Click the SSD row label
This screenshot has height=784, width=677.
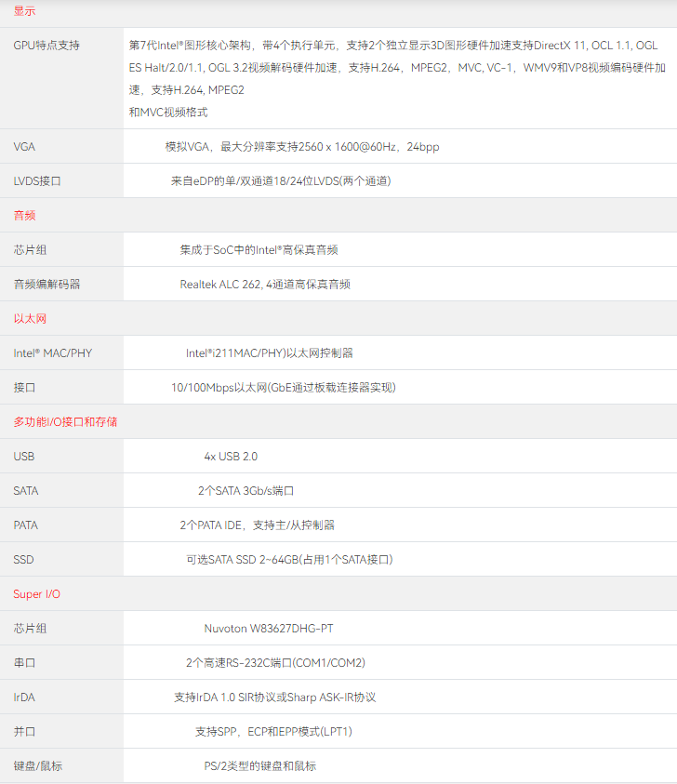(23, 560)
